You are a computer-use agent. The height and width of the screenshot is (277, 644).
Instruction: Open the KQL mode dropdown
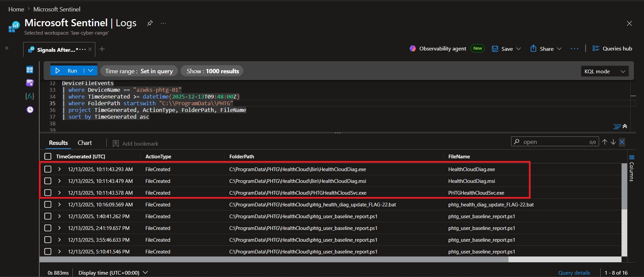604,71
